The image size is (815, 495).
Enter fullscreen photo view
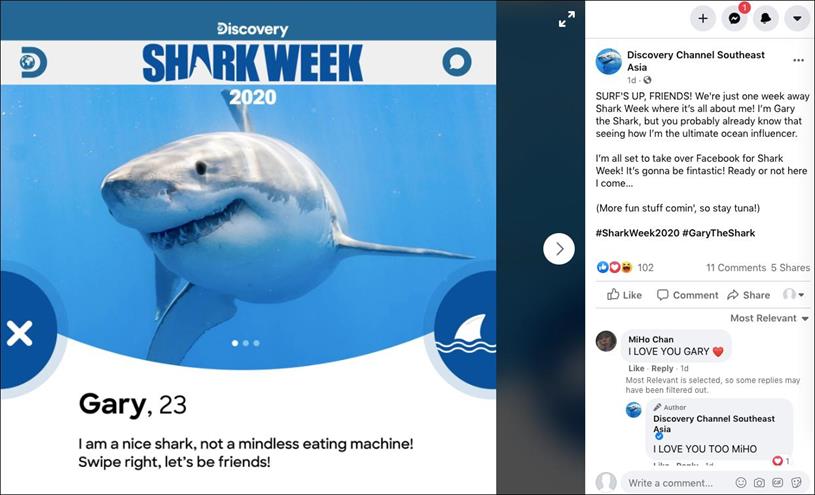pos(567,19)
